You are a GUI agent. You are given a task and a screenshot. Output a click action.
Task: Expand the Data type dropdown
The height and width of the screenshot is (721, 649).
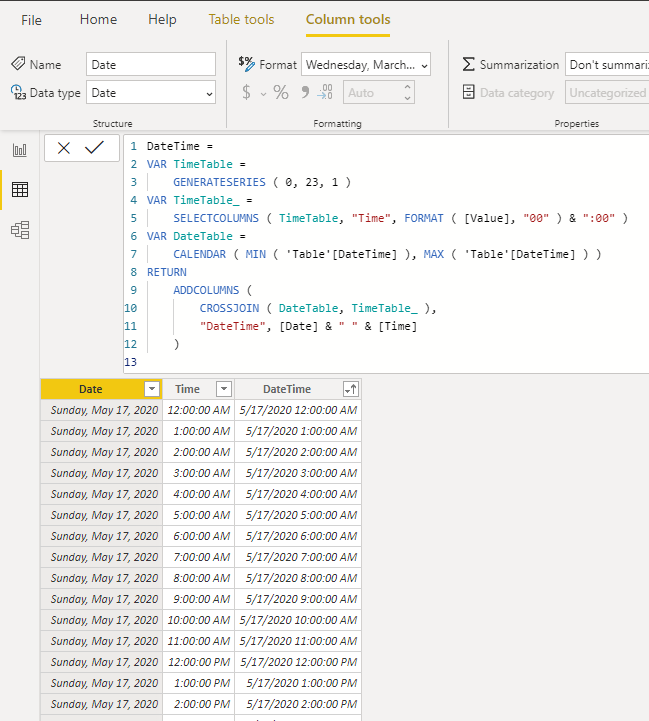209,94
